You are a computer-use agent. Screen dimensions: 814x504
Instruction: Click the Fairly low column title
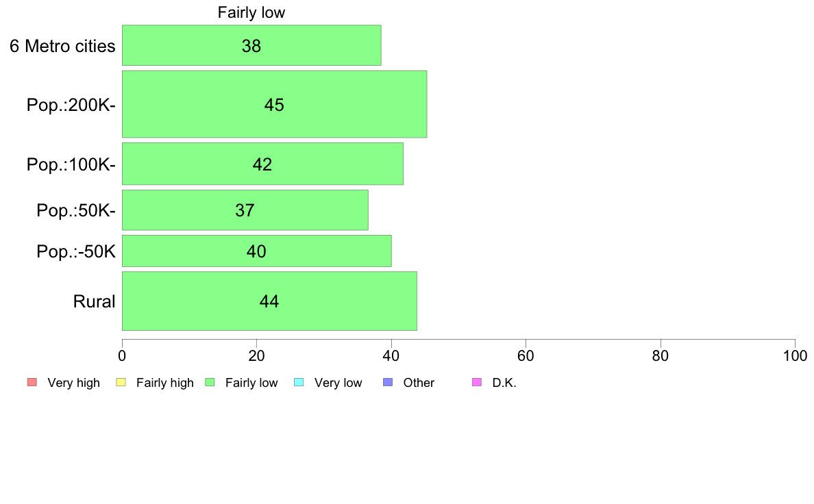click(251, 12)
